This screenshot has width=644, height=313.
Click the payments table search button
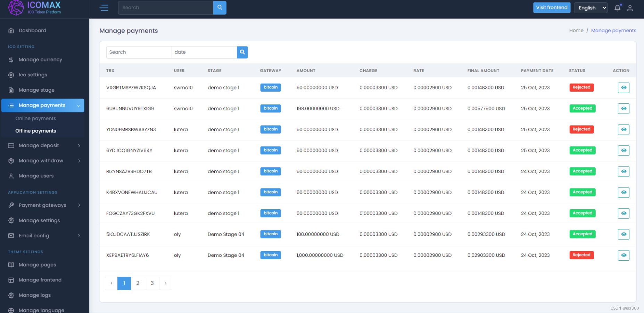pos(242,52)
